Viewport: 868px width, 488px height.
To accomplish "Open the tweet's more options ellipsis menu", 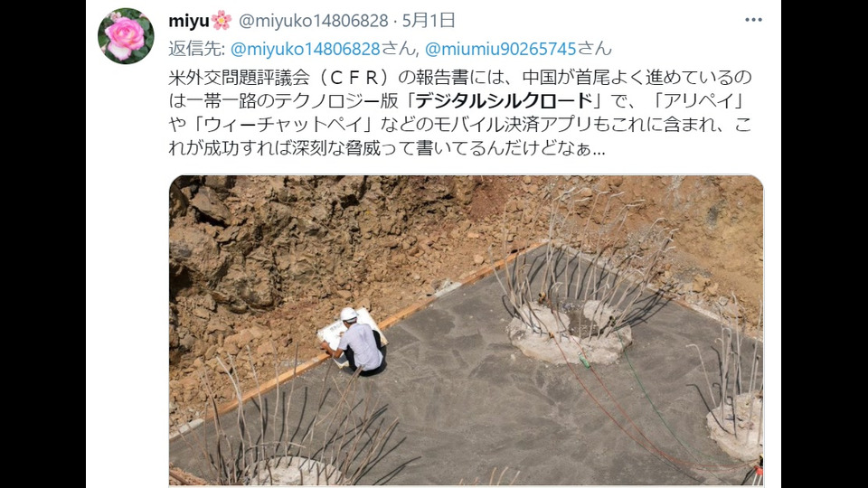I will (753, 20).
